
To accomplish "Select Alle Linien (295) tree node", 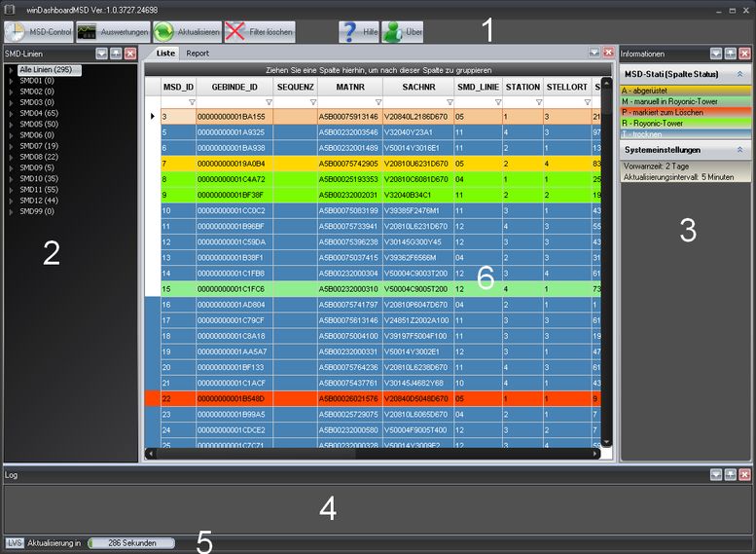I will click(50, 70).
